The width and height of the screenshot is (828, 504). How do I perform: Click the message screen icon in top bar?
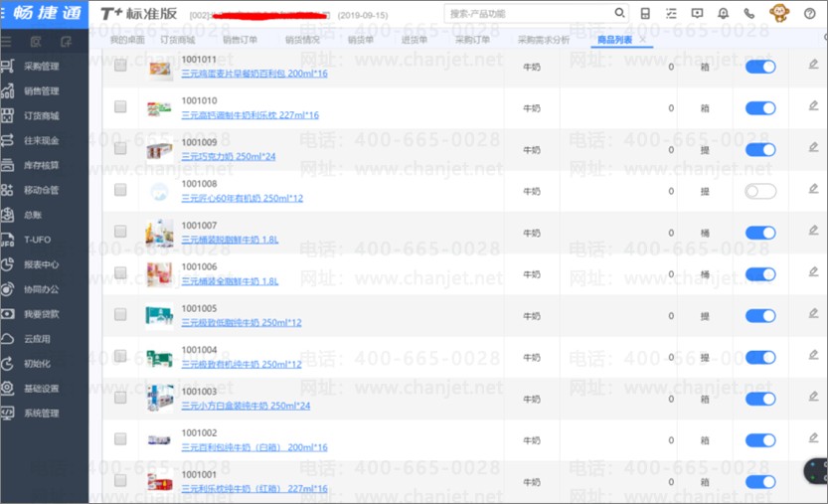tap(697, 13)
